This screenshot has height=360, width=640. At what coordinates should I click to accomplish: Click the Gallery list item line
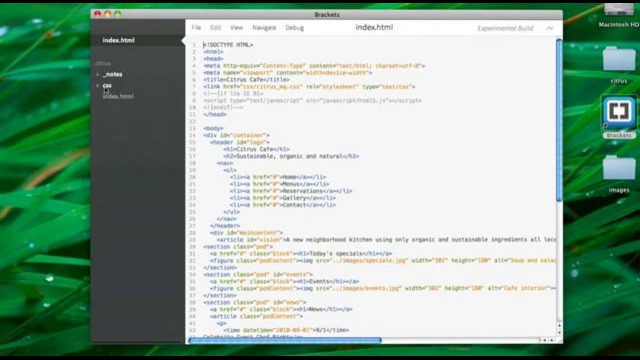pos(283,198)
